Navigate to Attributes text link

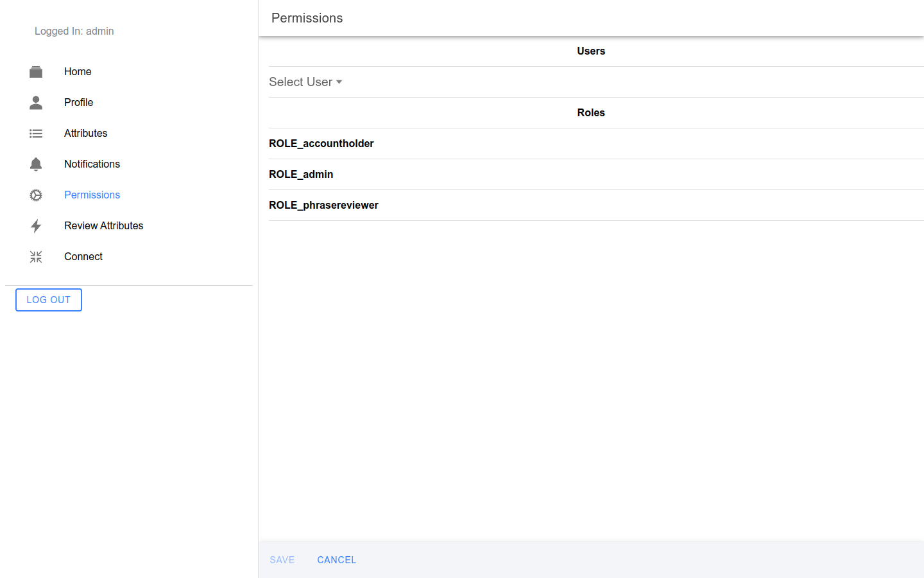[x=85, y=134]
